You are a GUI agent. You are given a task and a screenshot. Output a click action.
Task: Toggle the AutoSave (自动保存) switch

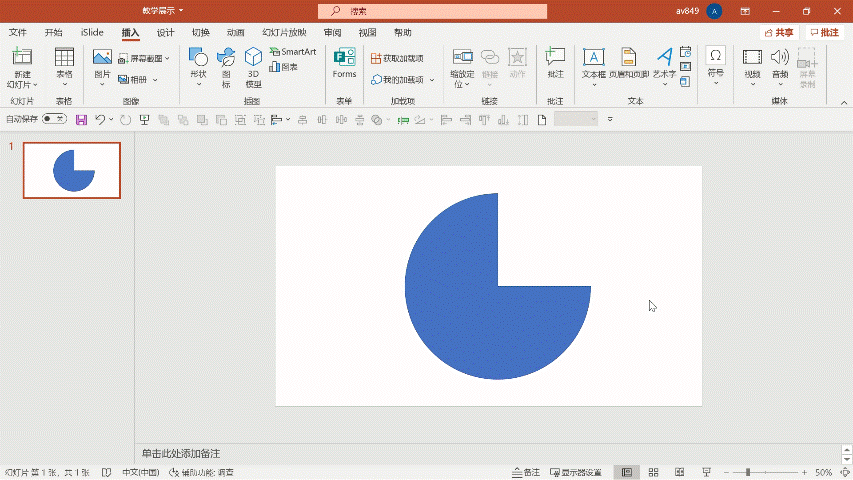point(54,120)
